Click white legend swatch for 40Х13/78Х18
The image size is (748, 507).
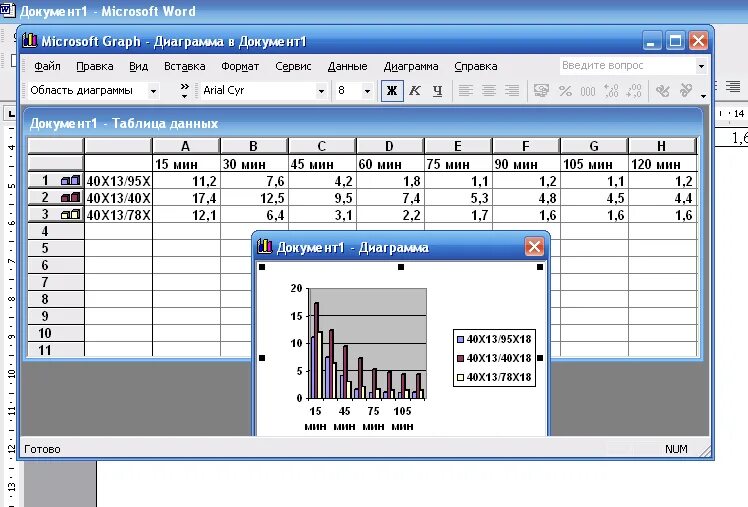[460, 377]
